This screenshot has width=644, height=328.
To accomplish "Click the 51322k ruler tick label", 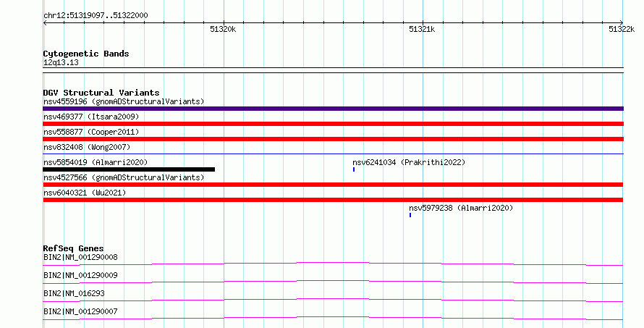I will 622,29.
